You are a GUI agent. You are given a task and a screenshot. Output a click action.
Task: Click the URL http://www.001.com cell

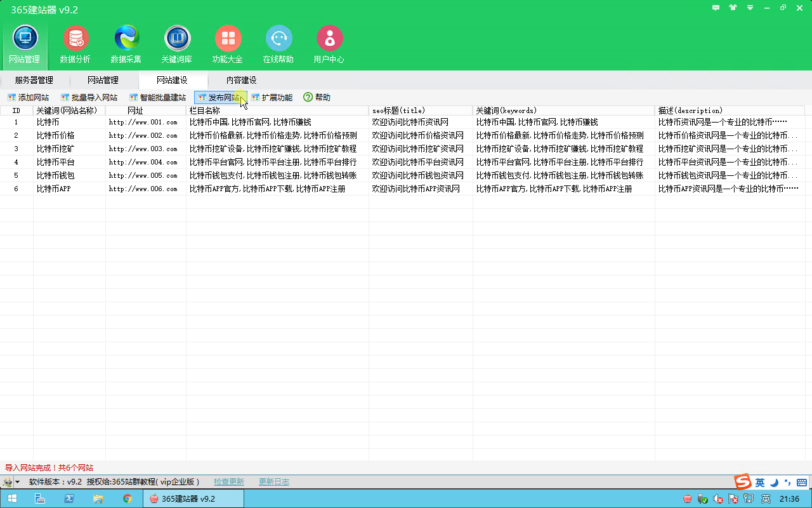(x=146, y=122)
